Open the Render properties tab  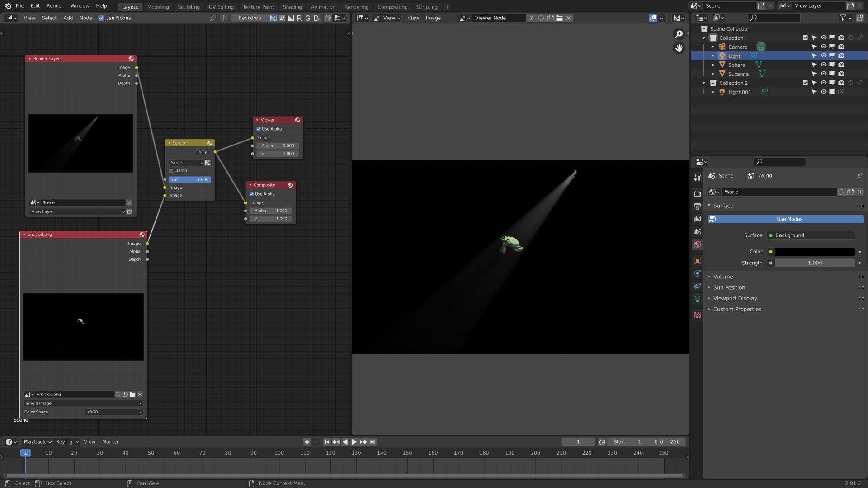coord(698,193)
